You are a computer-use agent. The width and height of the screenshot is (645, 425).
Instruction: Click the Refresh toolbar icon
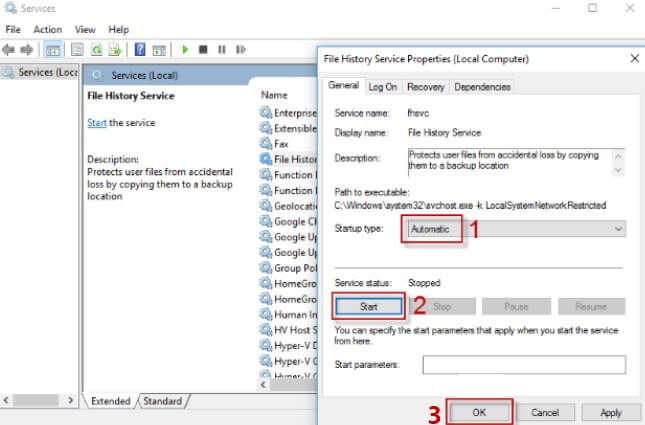[97, 50]
